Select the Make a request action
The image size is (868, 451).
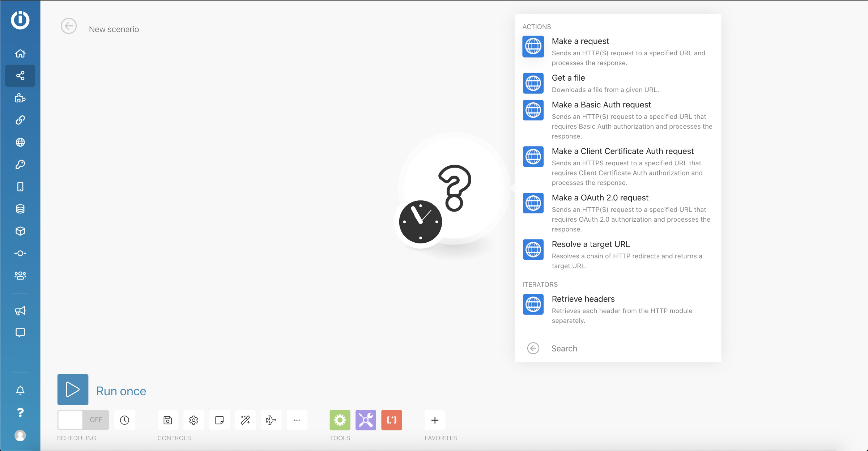pyautogui.click(x=580, y=41)
